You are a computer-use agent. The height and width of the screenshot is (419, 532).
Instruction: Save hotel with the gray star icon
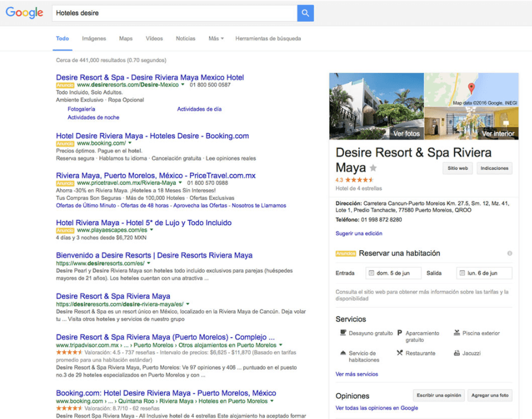pos(373,167)
